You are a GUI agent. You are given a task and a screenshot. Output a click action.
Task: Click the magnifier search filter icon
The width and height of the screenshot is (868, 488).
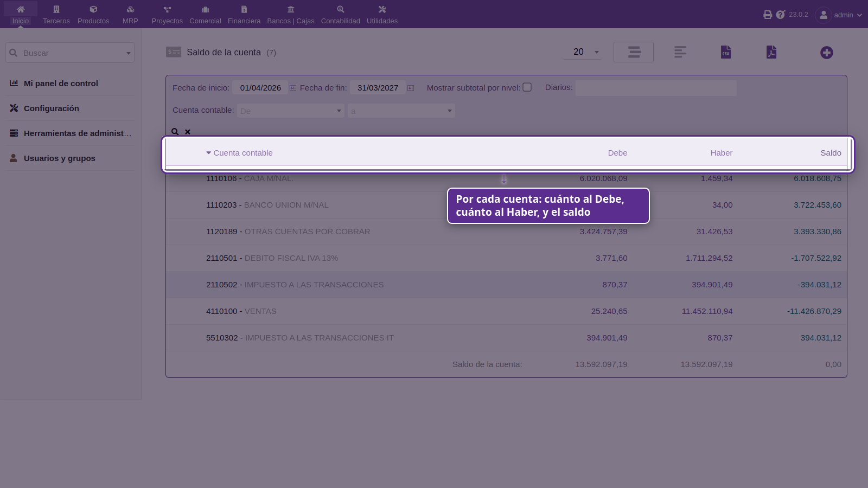tap(175, 132)
